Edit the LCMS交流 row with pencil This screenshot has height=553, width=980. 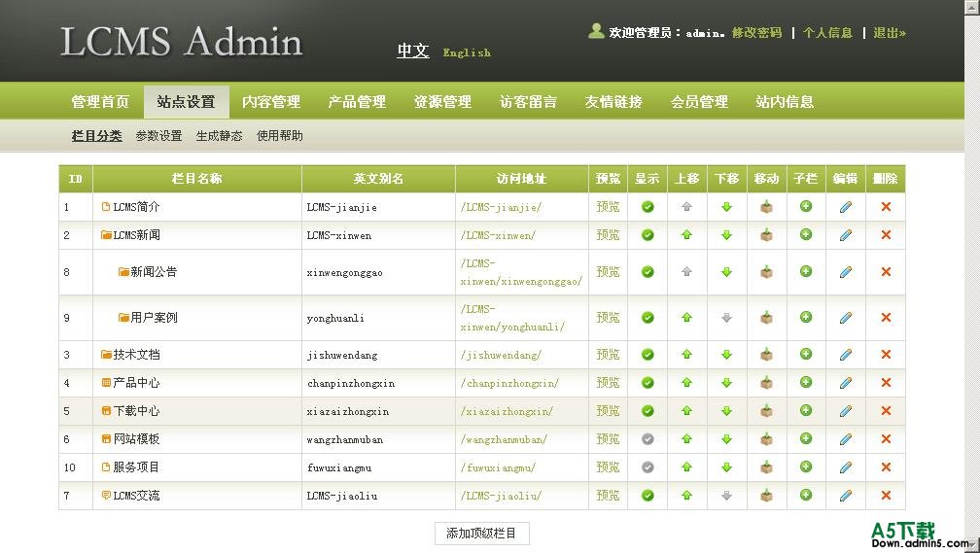[x=845, y=496]
